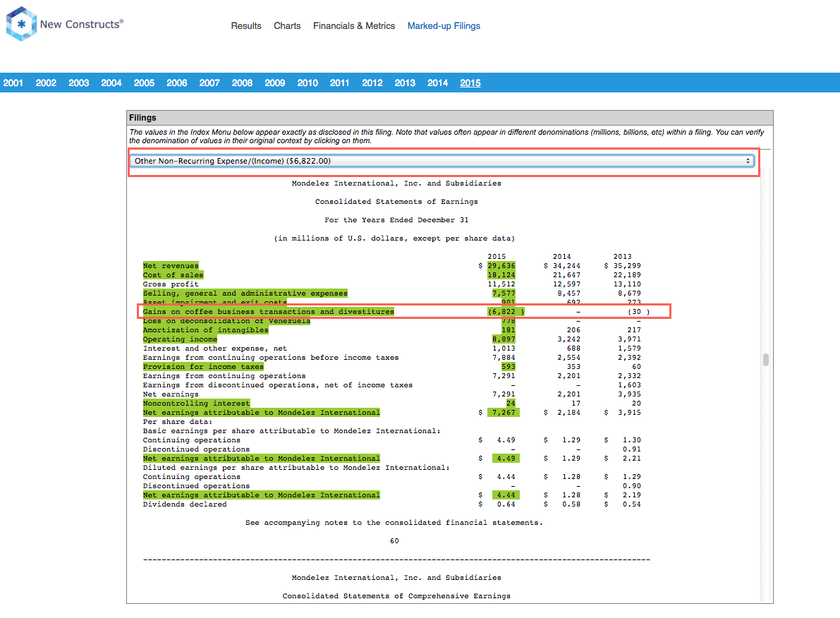The width and height of the screenshot is (840, 618).
Task: Click highlighted value 7,267
Action: (504, 413)
